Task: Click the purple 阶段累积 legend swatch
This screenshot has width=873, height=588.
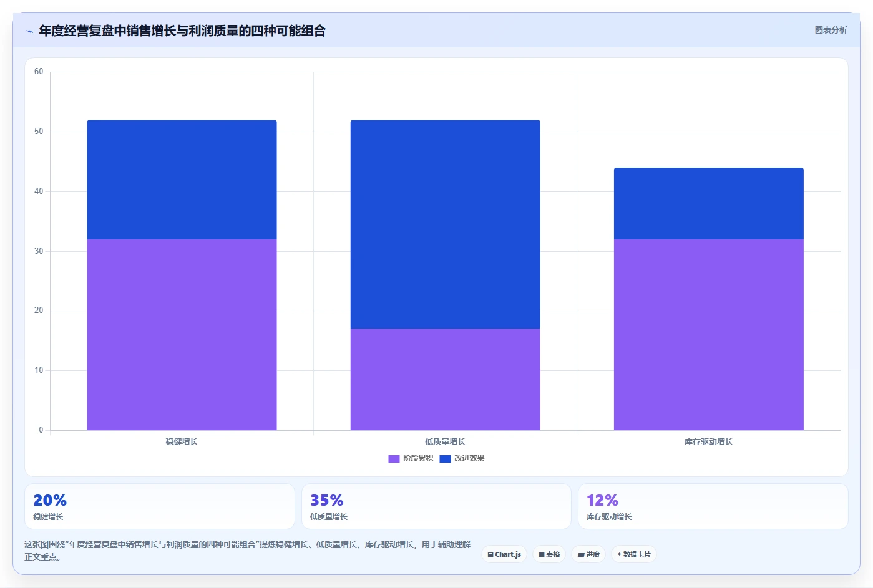Action: 394,458
